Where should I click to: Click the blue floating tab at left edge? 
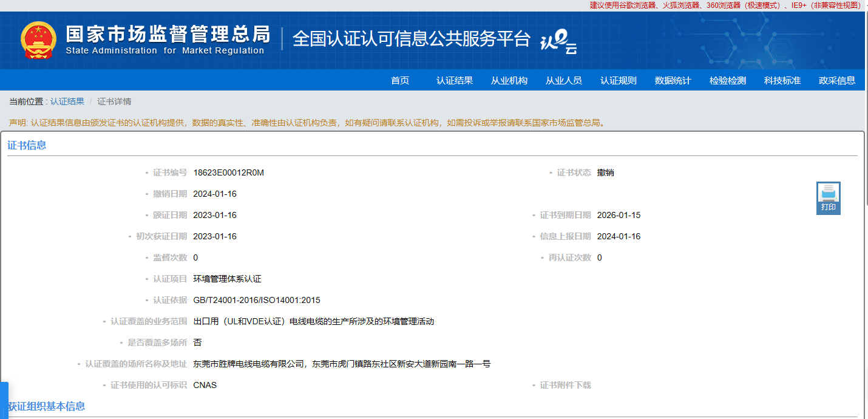click(4, 400)
